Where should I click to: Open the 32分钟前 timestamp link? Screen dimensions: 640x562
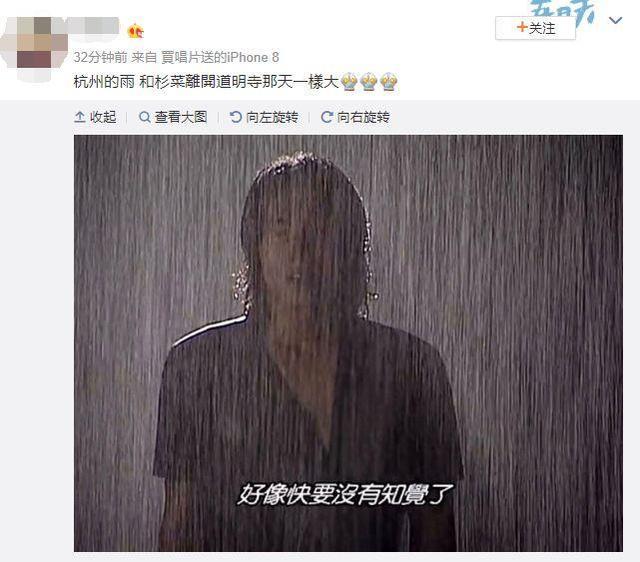point(100,58)
